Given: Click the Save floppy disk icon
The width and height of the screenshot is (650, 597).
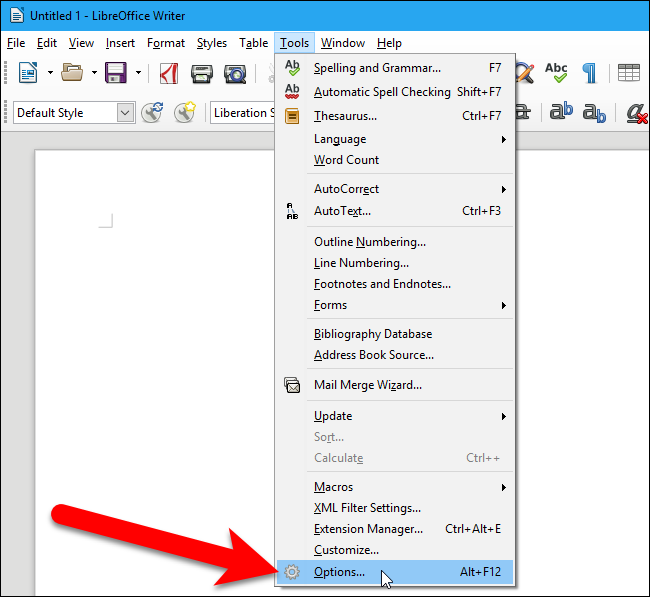Looking at the screenshot, I should [x=116, y=73].
